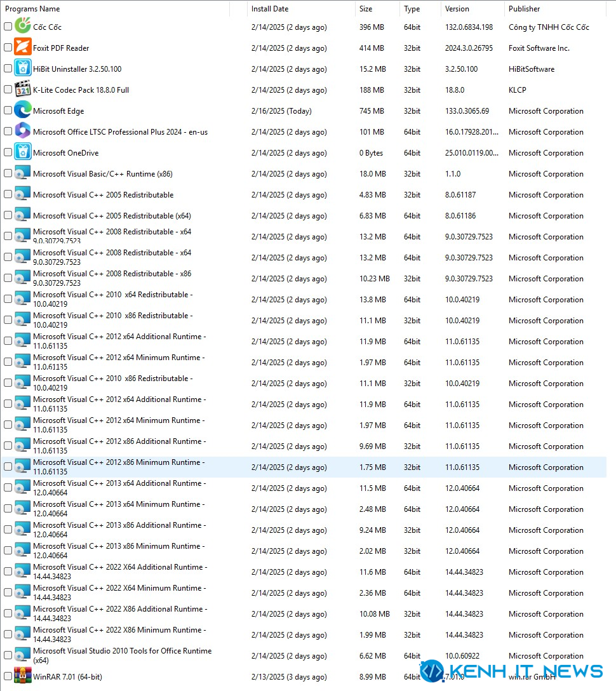Click version 132.0.6834.198
Viewport: 616px width, 691px height.
[469, 27]
